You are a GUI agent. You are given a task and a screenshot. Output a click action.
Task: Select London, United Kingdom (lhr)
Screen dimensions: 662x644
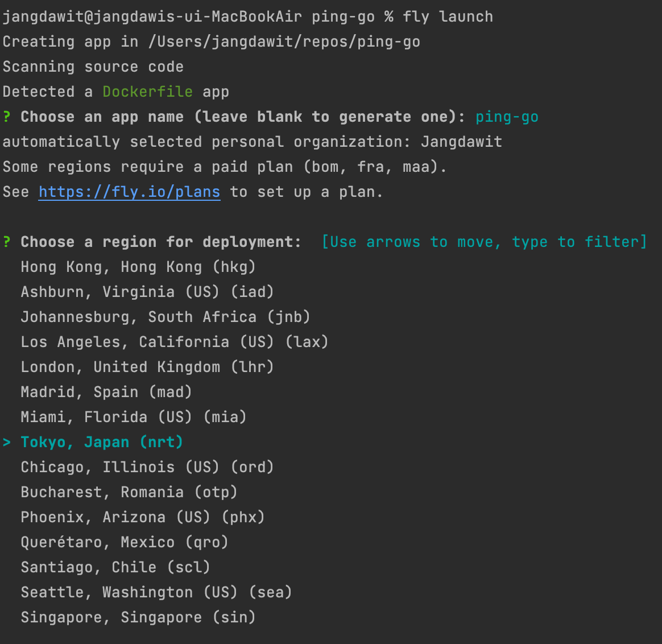147,367
